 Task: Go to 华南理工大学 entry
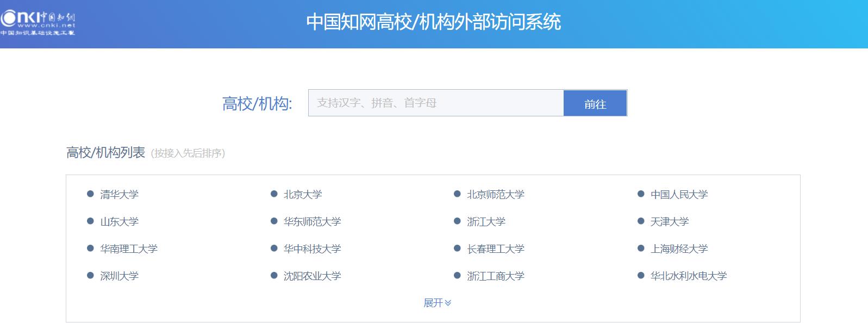click(129, 249)
